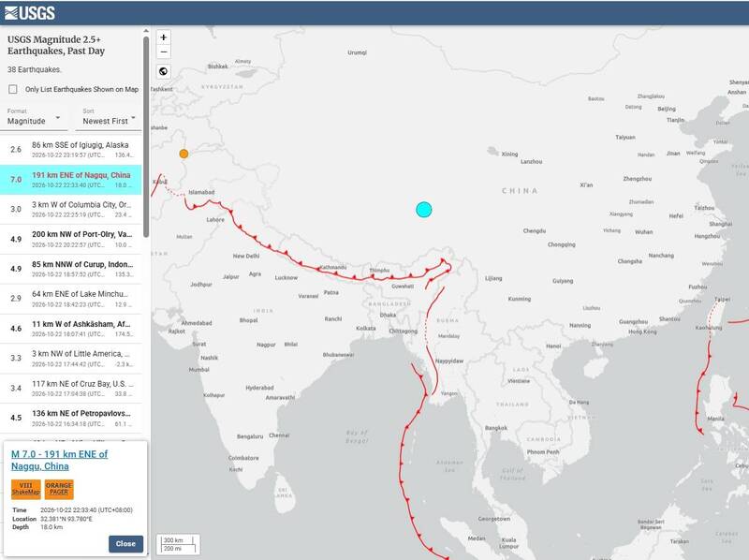749x560 pixels.
Task: Enable Only List Earthquakes Shown on Map
Action: tap(13, 89)
